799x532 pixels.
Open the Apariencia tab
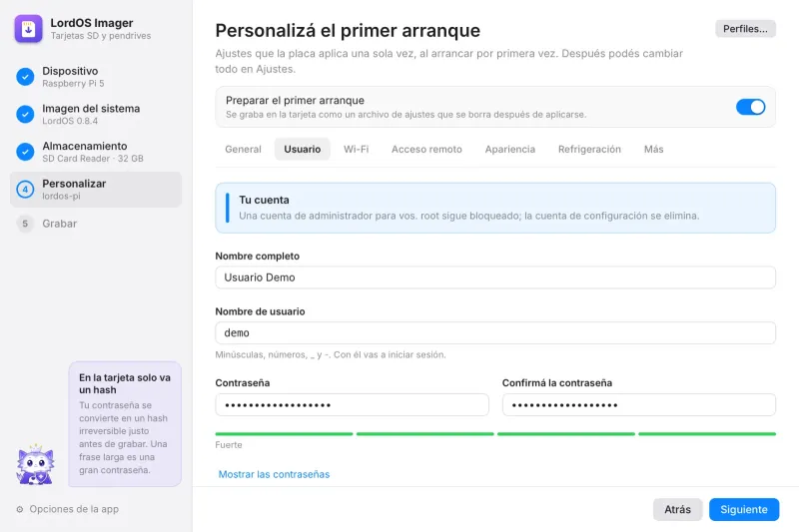tap(509, 149)
